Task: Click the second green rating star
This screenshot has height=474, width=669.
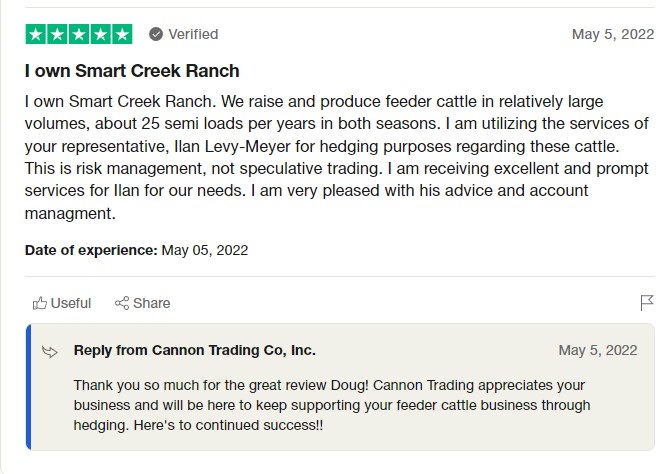Action: (57, 34)
